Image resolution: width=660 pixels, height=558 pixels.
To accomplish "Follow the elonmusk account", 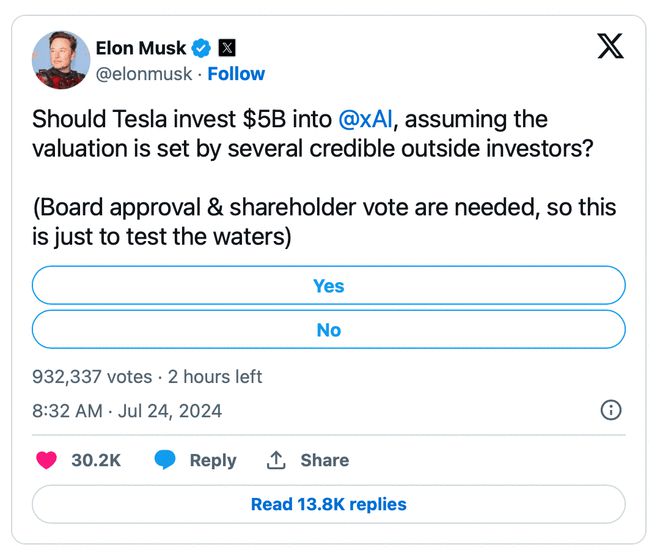I will pyautogui.click(x=236, y=74).
